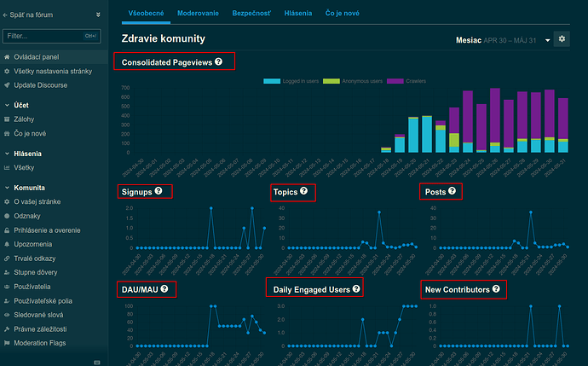Click help icon next to Topics
588x366 pixels.
click(x=303, y=191)
